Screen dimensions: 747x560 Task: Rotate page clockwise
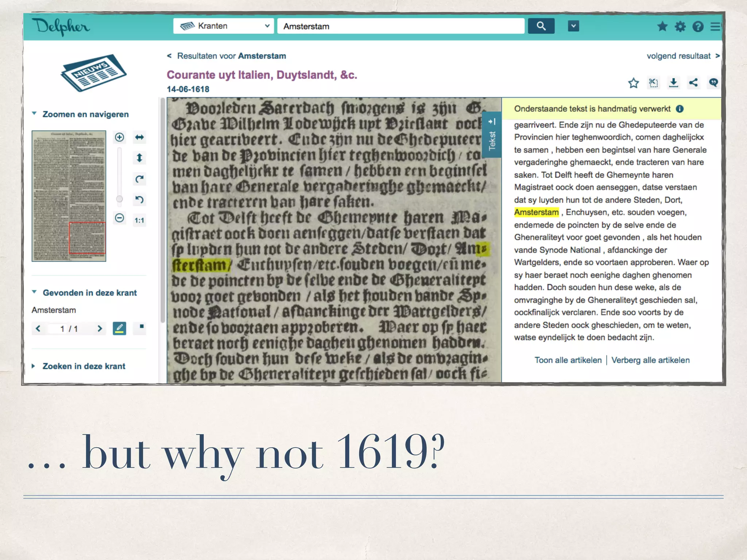139,179
